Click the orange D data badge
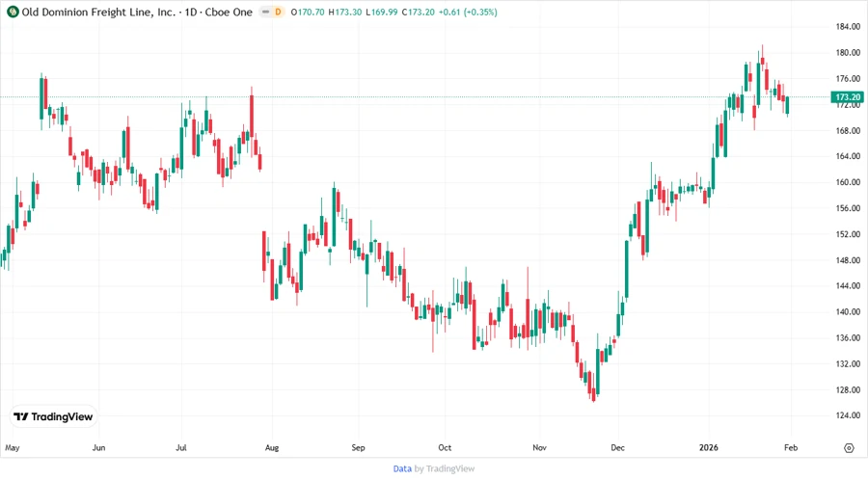 coord(278,12)
